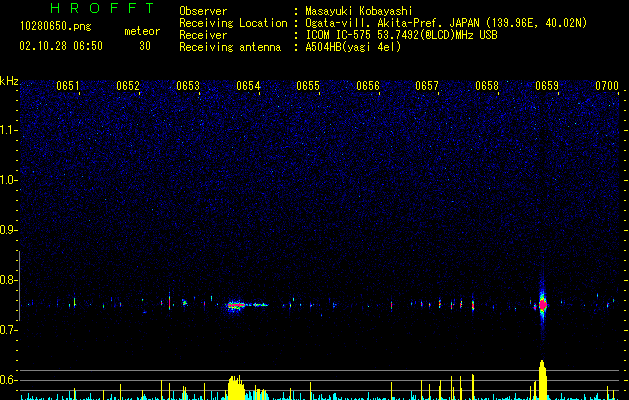Click the A504HB(yagi 4el) antenna value
The image size is (629, 400).
pyautogui.click(x=353, y=47)
